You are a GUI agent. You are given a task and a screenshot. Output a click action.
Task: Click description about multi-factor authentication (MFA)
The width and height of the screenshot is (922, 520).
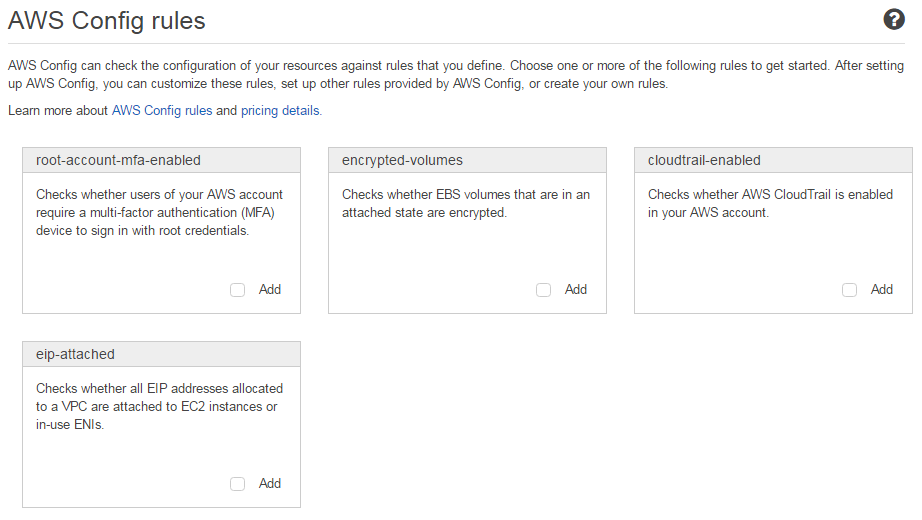pyautogui.click(x=159, y=212)
